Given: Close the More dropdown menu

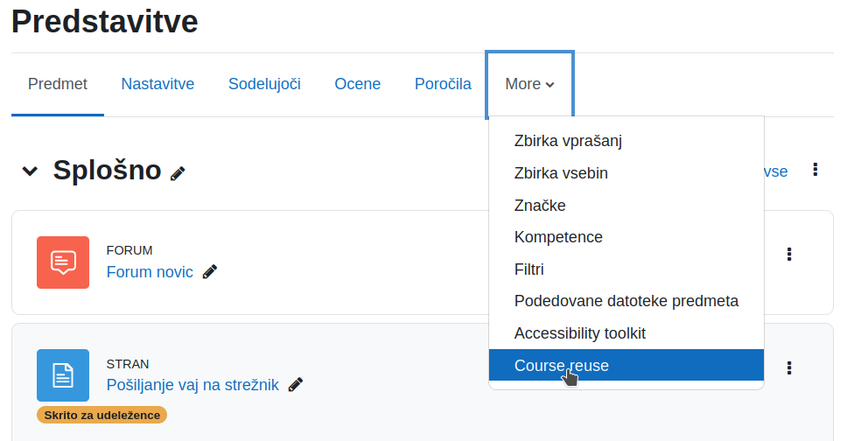Looking at the screenshot, I should (529, 84).
